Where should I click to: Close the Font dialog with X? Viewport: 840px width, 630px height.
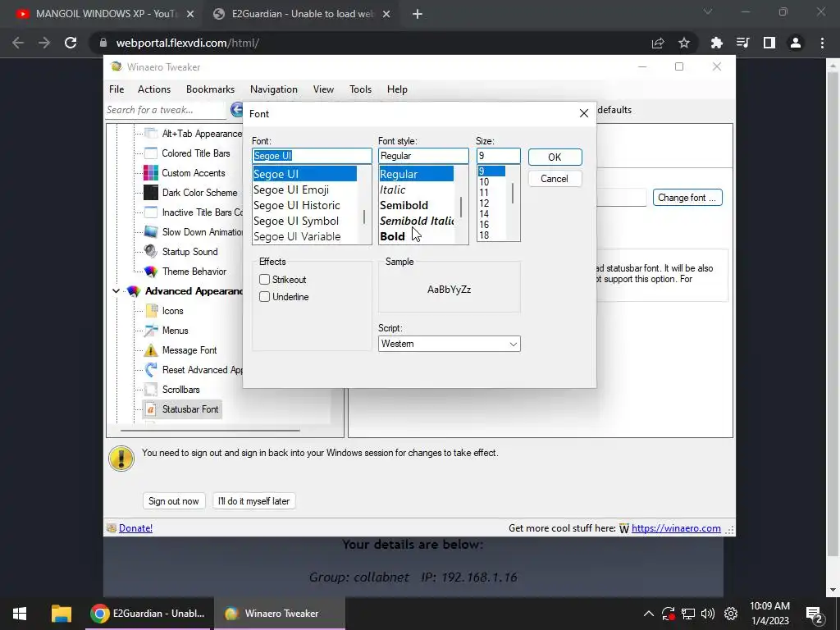tap(584, 113)
